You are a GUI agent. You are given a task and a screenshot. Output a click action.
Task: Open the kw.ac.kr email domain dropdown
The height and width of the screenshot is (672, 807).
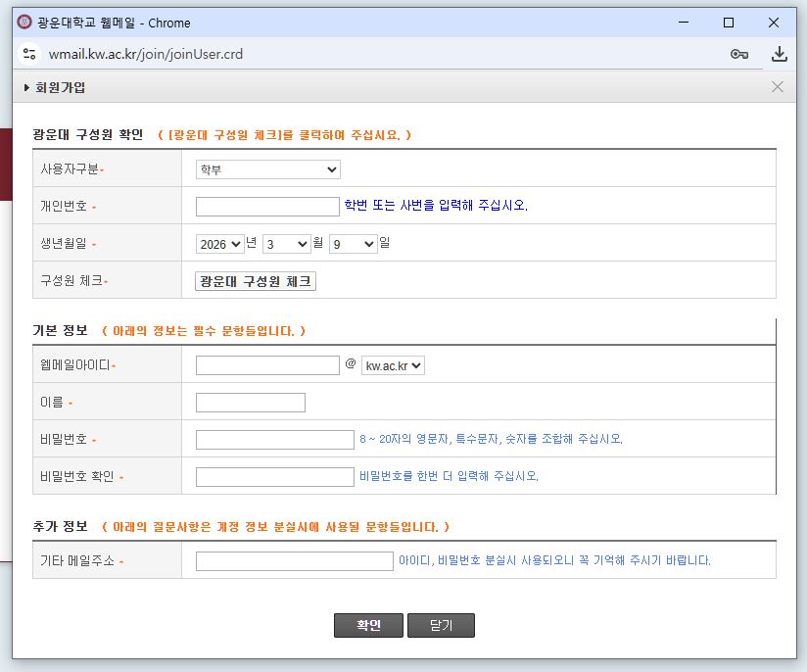[393, 365]
